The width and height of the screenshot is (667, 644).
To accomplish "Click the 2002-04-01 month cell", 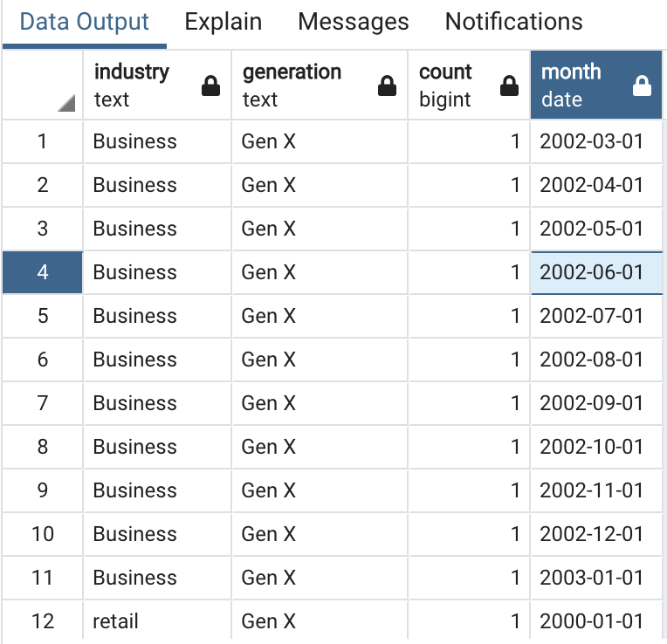I will pyautogui.click(x=596, y=185).
